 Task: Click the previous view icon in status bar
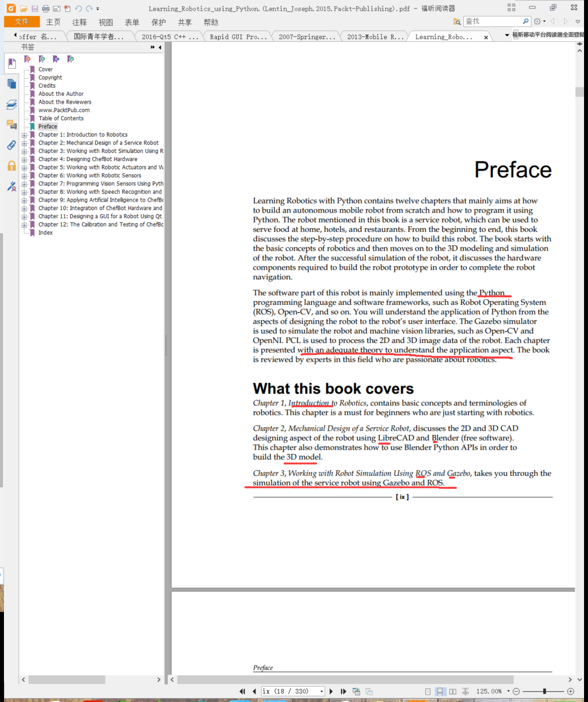tap(356, 691)
